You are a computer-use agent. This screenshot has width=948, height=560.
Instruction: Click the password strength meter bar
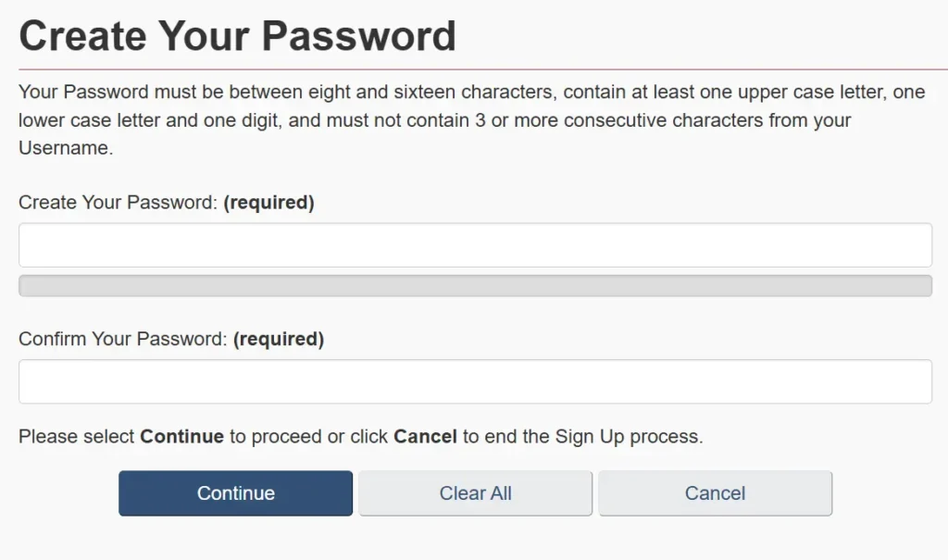[x=475, y=286]
